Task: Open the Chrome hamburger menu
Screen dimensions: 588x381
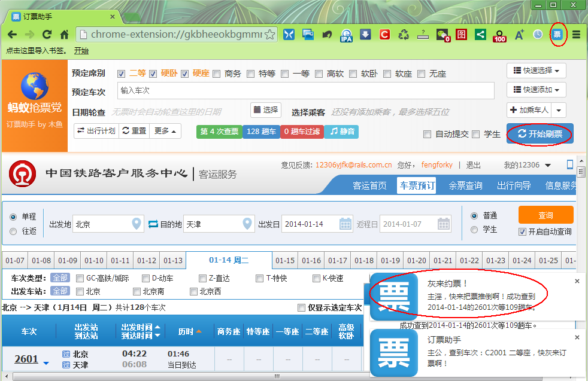Action: (x=577, y=35)
